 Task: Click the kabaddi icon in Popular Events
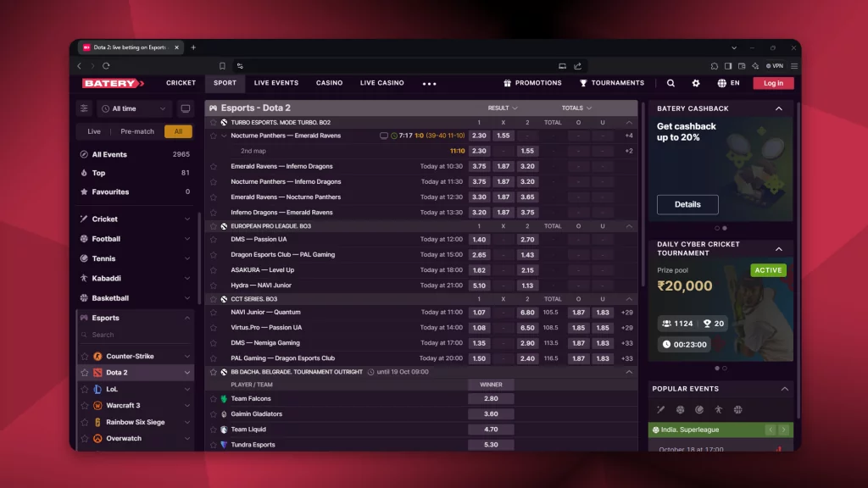point(719,409)
